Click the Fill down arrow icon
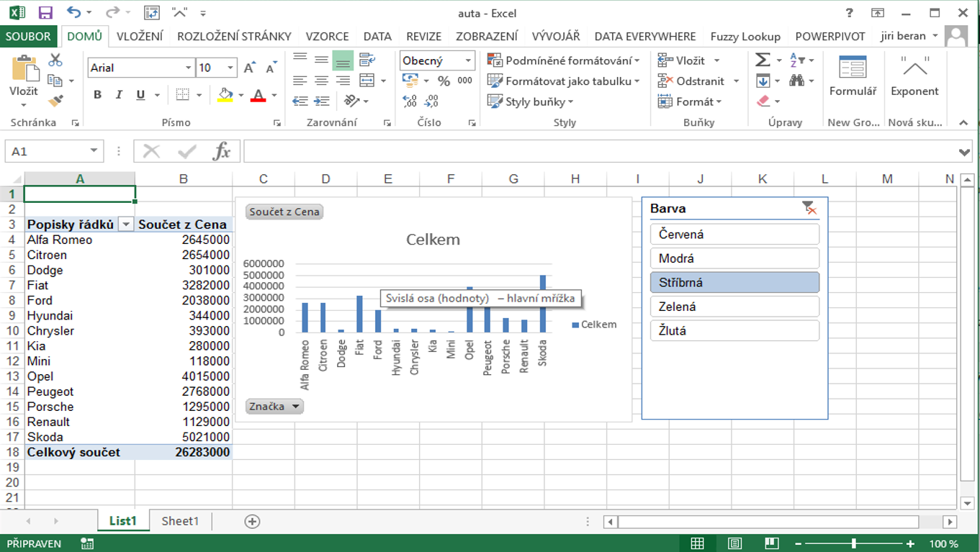 [763, 81]
